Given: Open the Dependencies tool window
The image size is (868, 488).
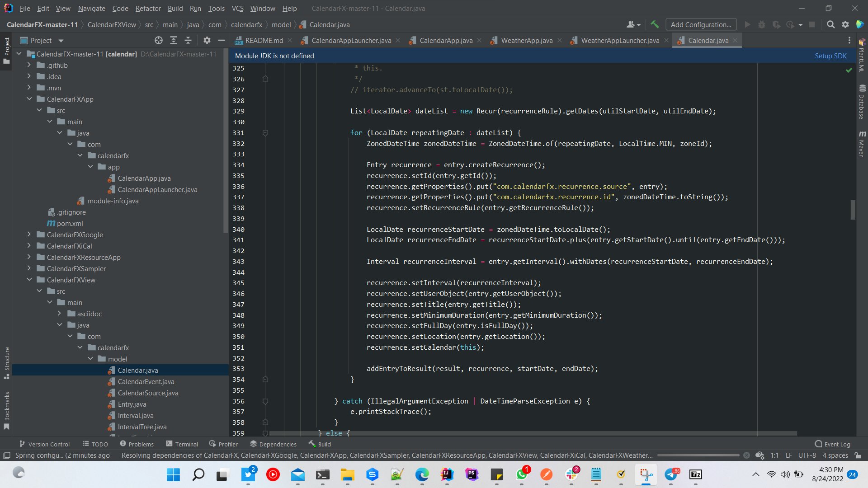Looking at the screenshot, I should click(273, 444).
